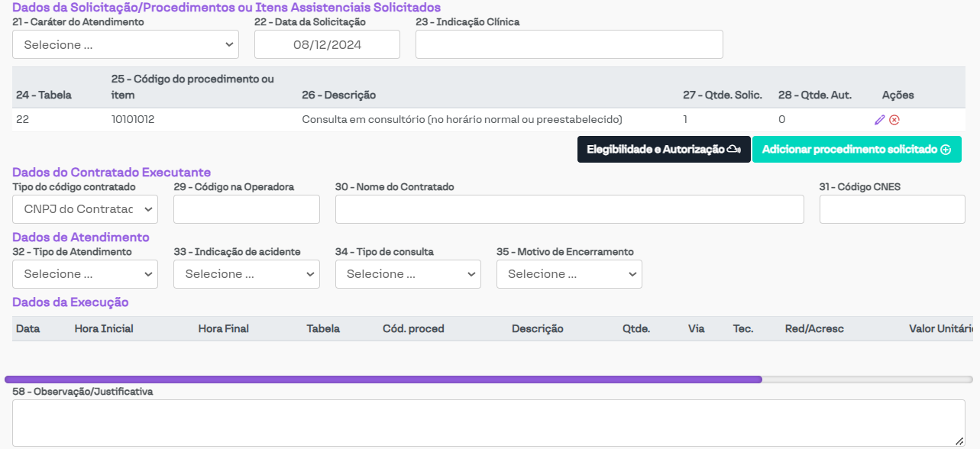Click the purple horizontal scrollbar
The image size is (980, 449).
(x=383, y=379)
